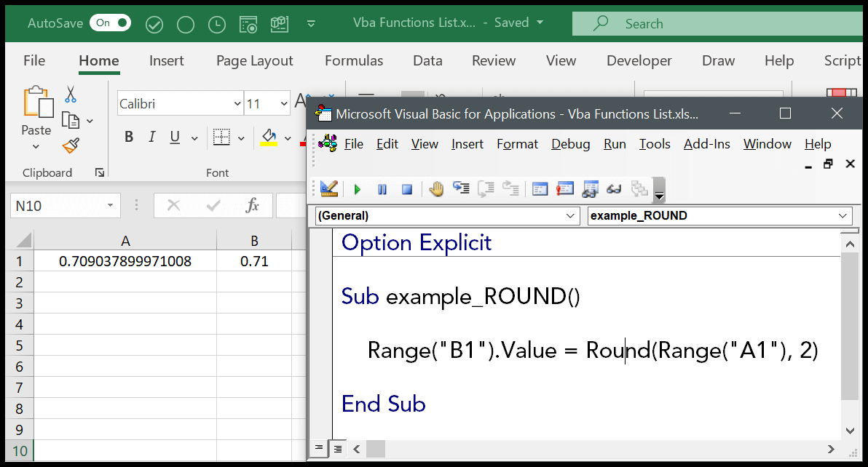Reset the running macro with the stop icon
Viewport: 868px width, 467px height.
coord(406,189)
